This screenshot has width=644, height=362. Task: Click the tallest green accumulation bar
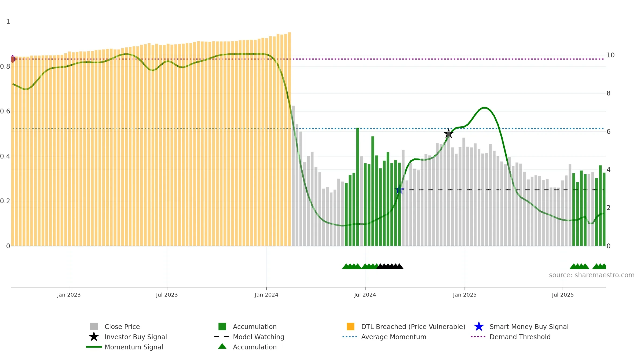pyautogui.click(x=358, y=188)
